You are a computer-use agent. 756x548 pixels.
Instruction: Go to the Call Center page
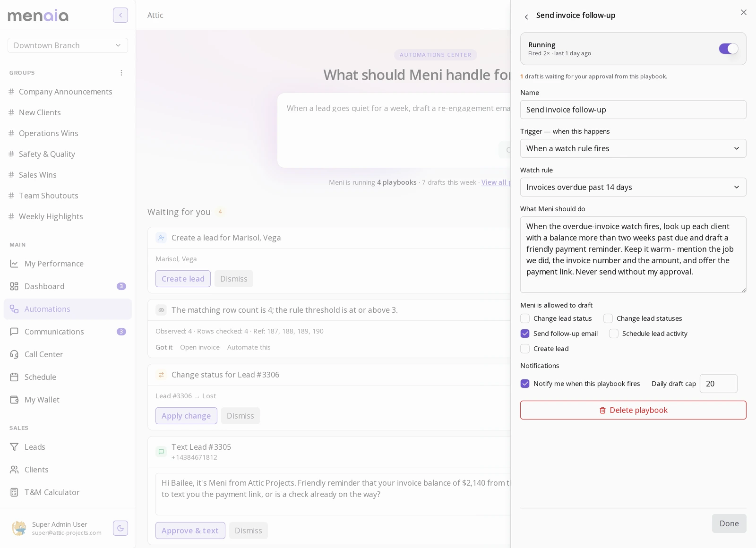click(68, 354)
